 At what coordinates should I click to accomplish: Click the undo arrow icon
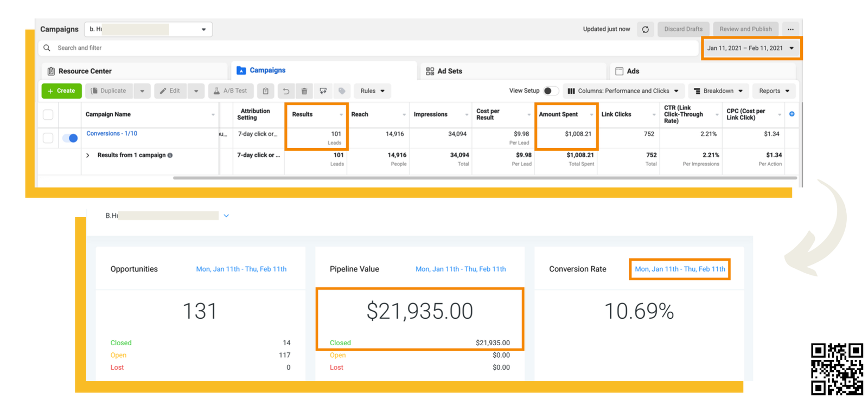point(286,91)
